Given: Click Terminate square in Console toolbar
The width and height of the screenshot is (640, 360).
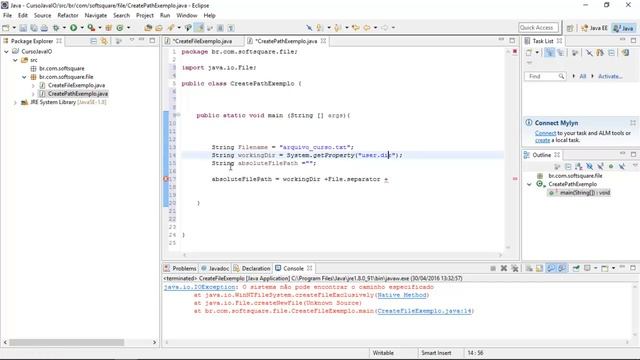Looking at the screenshot, I should point(493,268).
